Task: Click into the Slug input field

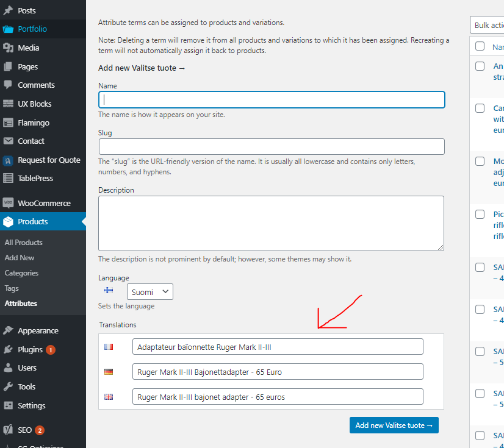Action: pos(272,147)
